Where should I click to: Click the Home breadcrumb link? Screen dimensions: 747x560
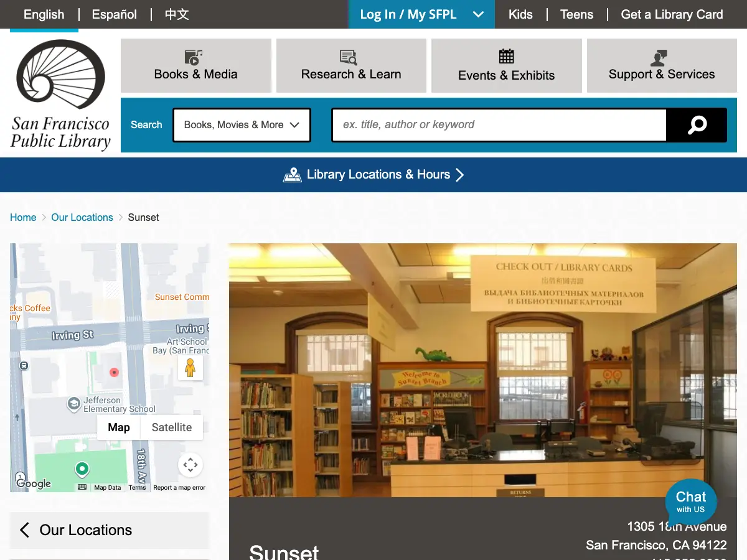(23, 217)
